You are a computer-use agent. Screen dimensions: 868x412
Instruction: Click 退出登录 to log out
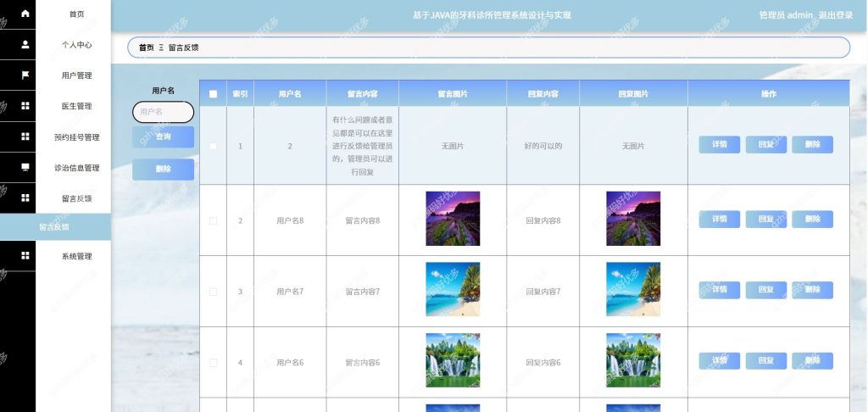[x=836, y=15]
